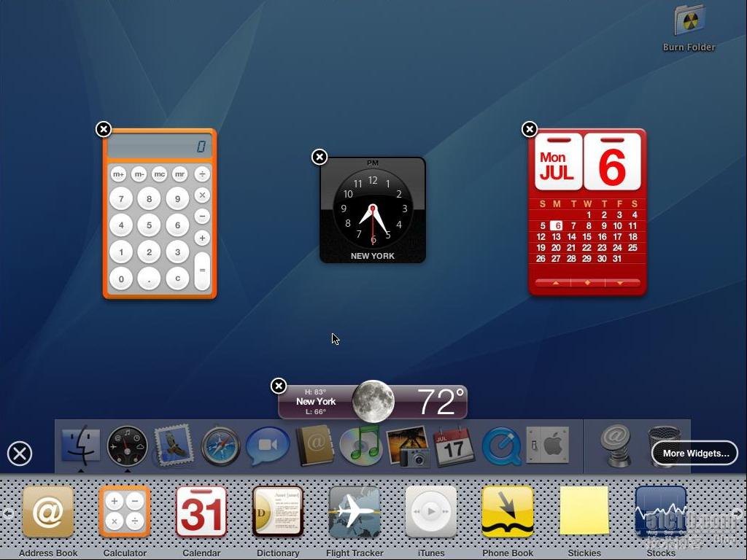The height and width of the screenshot is (560, 747).
Task: Open Mail stamp icon in dock
Action: (x=174, y=446)
